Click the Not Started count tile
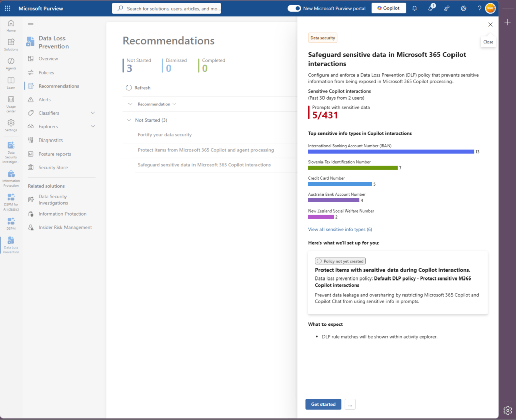The width and height of the screenshot is (516, 420). 137,65
